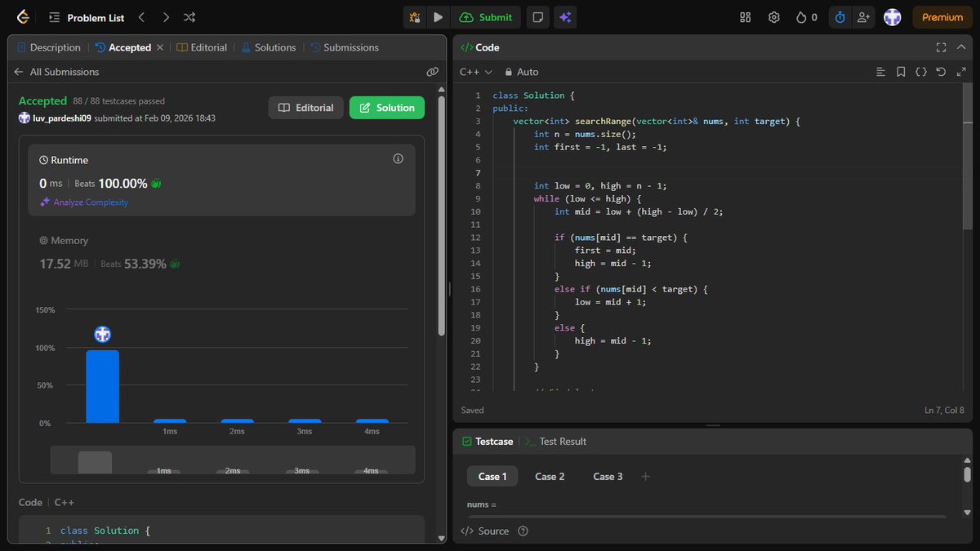Pick a random problem with shuffle icon

[x=189, y=16]
